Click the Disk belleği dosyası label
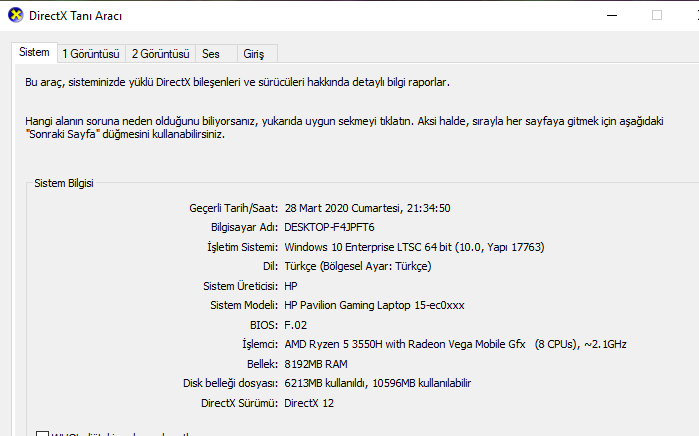 [230, 383]
